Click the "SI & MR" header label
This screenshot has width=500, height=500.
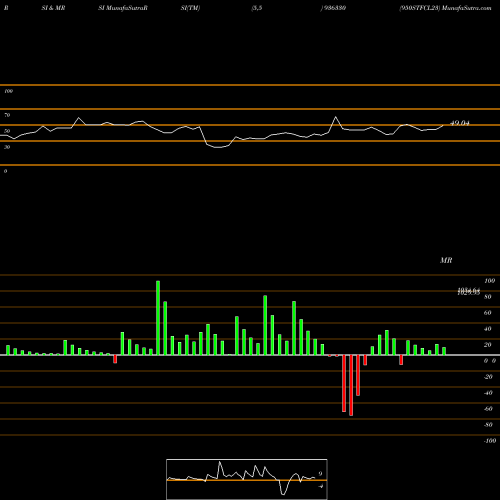click(x=53, y=8)
